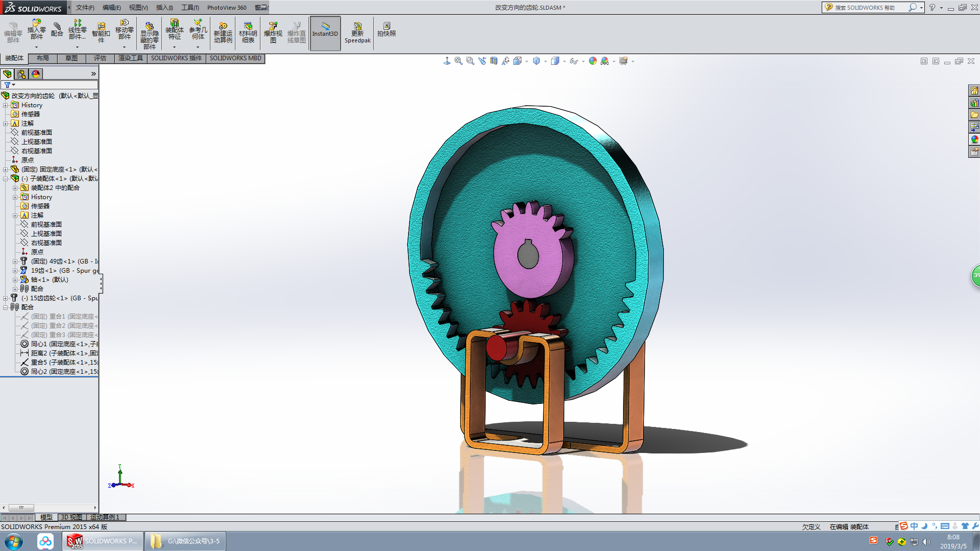
Task: Click the Edit Appearance color ball icon
Action: (x=592, y=61)
